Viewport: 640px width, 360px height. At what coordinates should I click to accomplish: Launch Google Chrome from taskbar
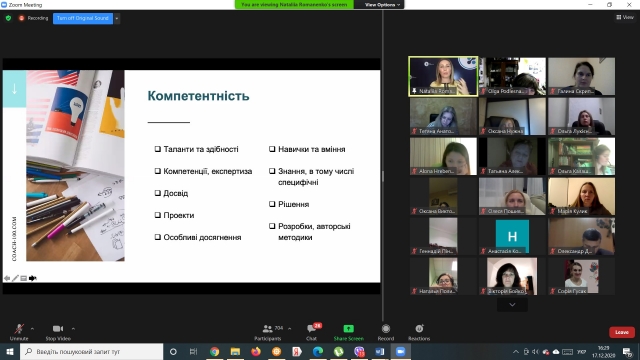coord(215,351)
